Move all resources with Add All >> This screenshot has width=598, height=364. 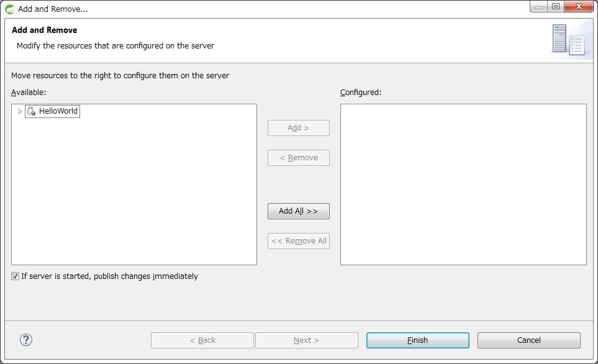298,211
